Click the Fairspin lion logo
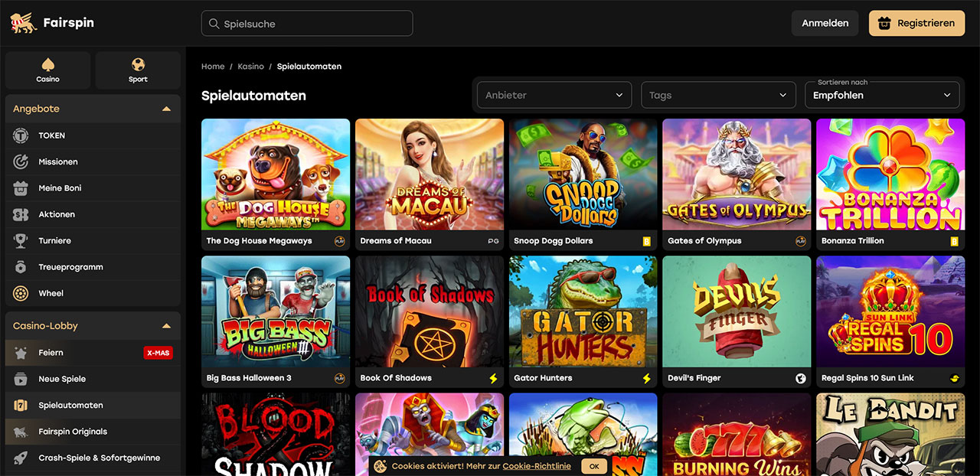Image resolution: width=980 pixels, height=476 pixels. tap(22, 23)
